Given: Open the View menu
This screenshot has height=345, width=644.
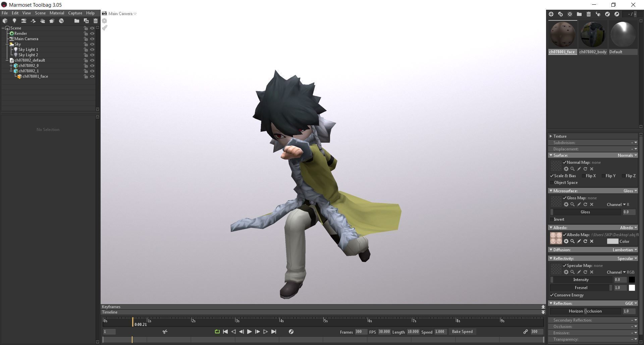Looking at the screenshot, I should [x=26, y=13].
